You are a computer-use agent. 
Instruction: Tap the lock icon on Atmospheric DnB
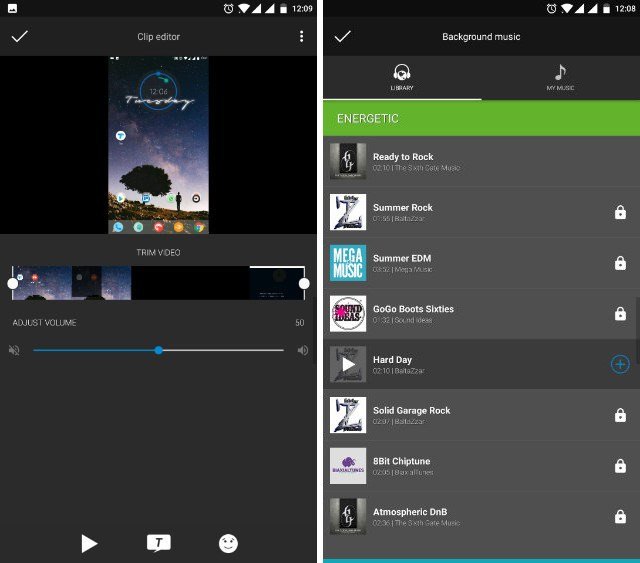[x=620, y=516]
